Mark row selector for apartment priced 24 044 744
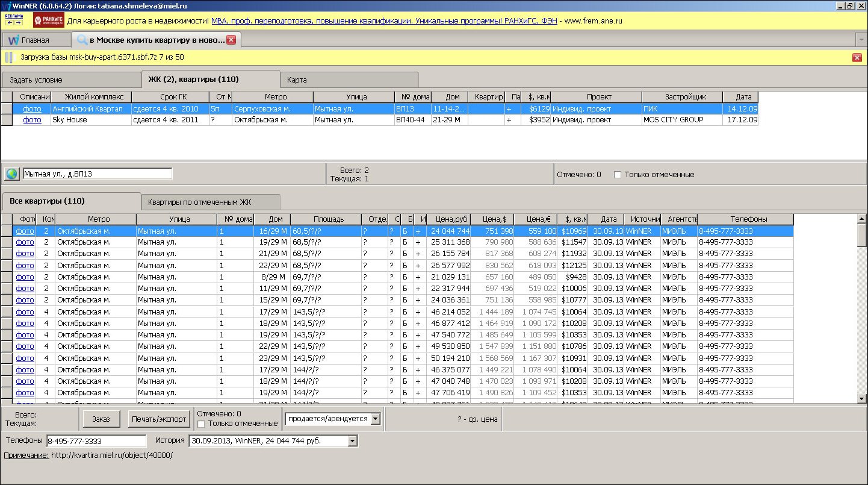This screenshot has width=868, height=485. pos(7,231)
